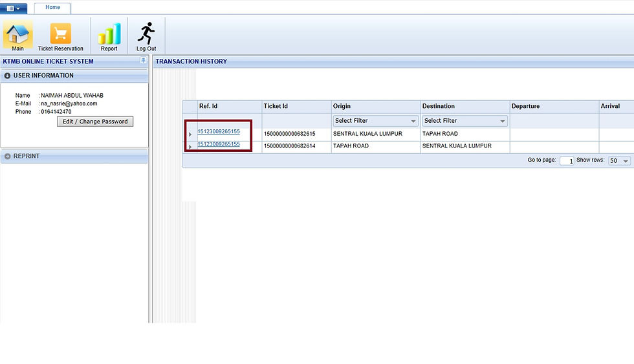
Task: Click the name NAIMAH ABDUL WAHAB
Action: (72, 95)
